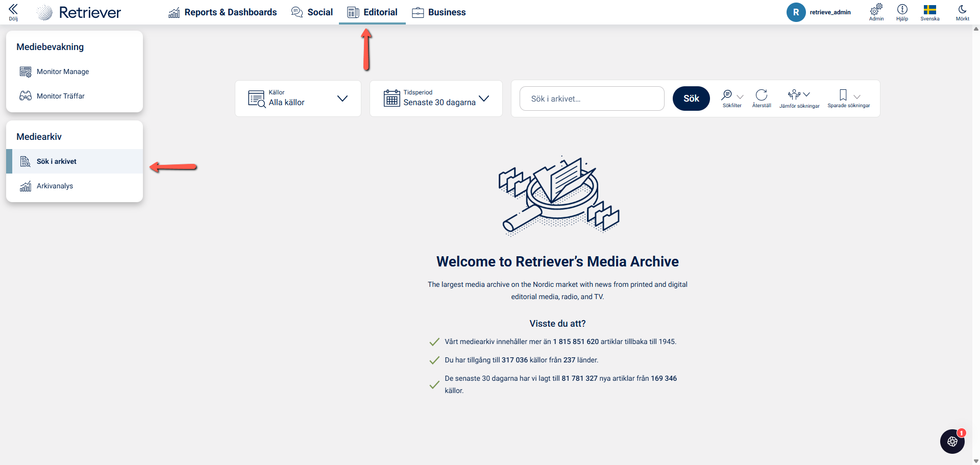Click the Business briefcase icon
This screenshot has width=980, height=465.
point(418,12)
